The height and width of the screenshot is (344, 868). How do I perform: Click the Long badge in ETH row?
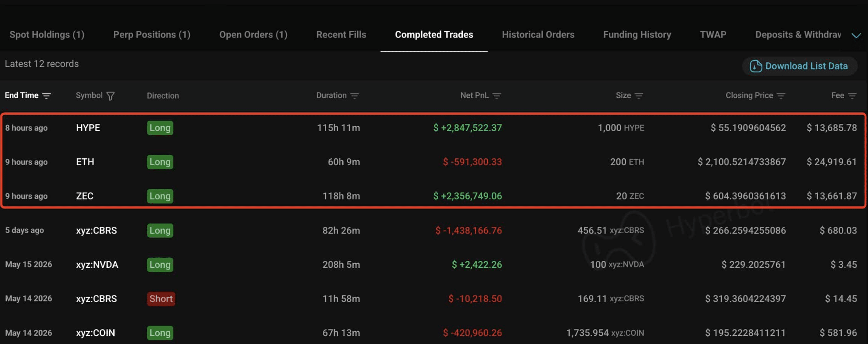(x=160, y=162)
